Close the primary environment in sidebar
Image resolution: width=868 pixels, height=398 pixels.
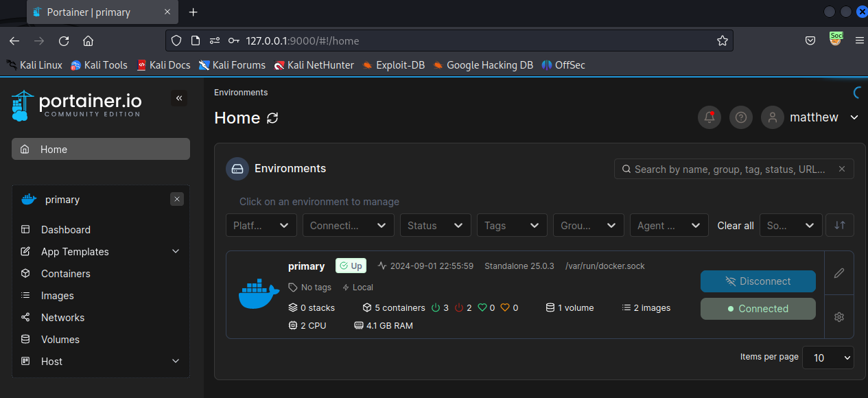177,199
